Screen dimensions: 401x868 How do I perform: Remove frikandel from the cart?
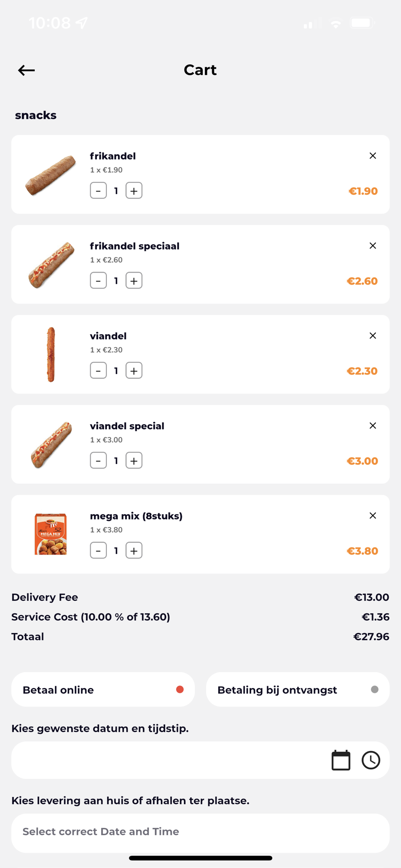(372, 156)
